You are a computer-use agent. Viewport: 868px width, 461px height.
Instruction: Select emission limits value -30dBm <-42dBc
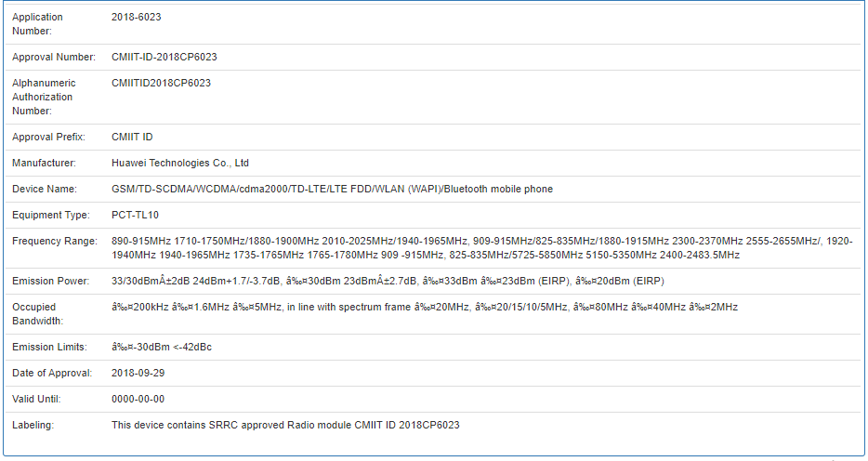pos(162,347)
